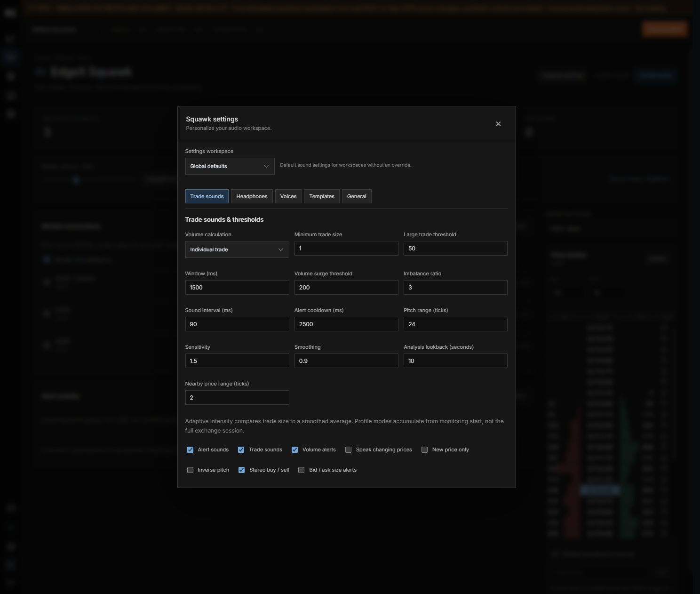Enable Speak changing prices checkbox
Image resolution: width=700 pixels, height=594 pixels.
pos(348,450)
